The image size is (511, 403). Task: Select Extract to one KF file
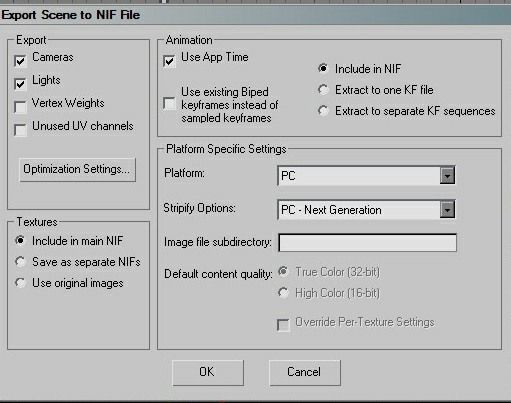point(323,89)
